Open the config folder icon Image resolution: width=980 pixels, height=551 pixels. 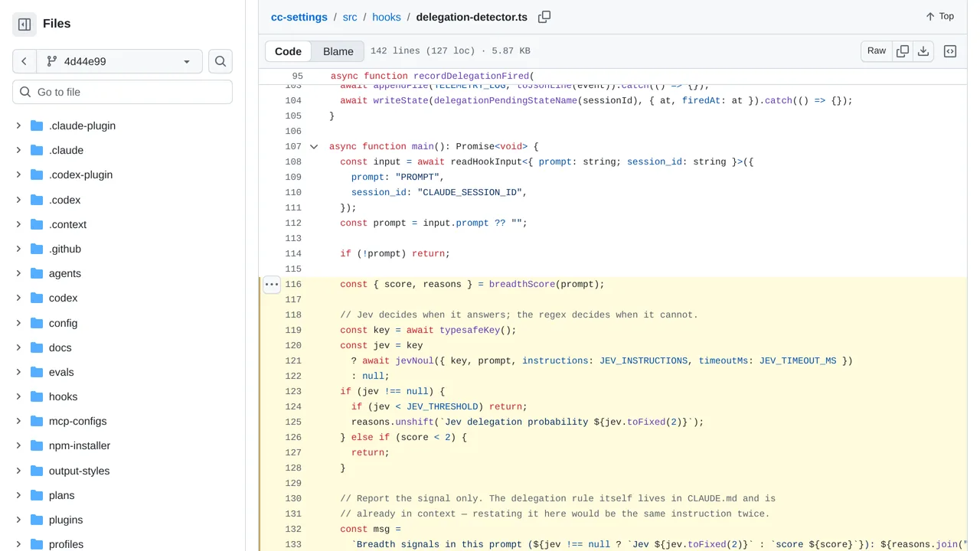pos(37,323)
